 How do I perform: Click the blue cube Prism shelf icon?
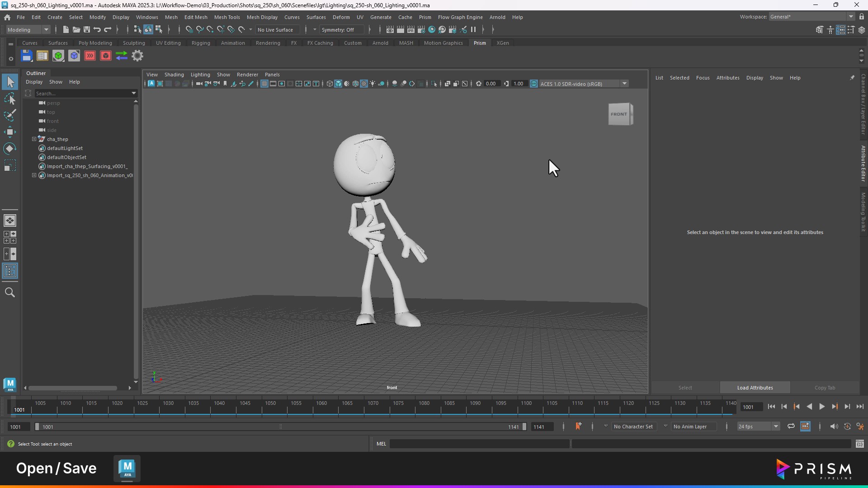point(74,56)
